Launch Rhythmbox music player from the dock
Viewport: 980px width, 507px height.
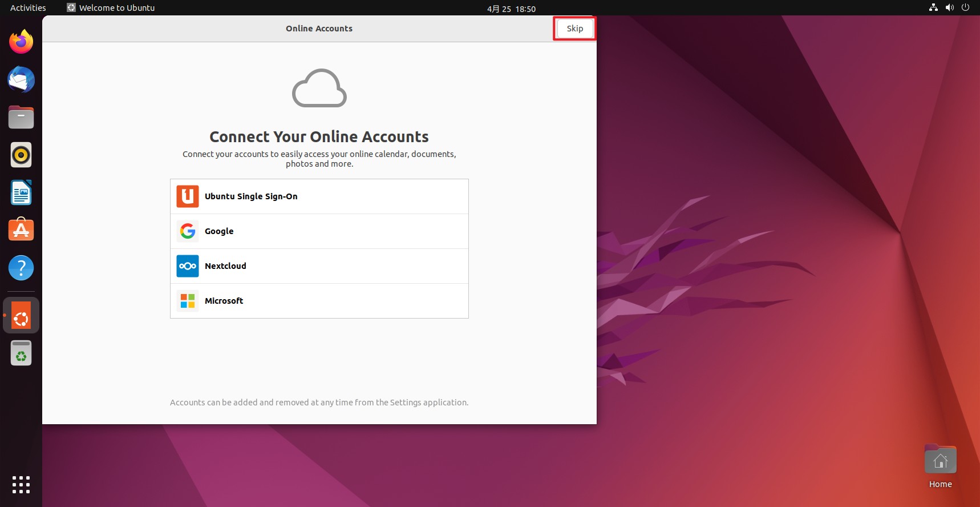coord(21,155)
